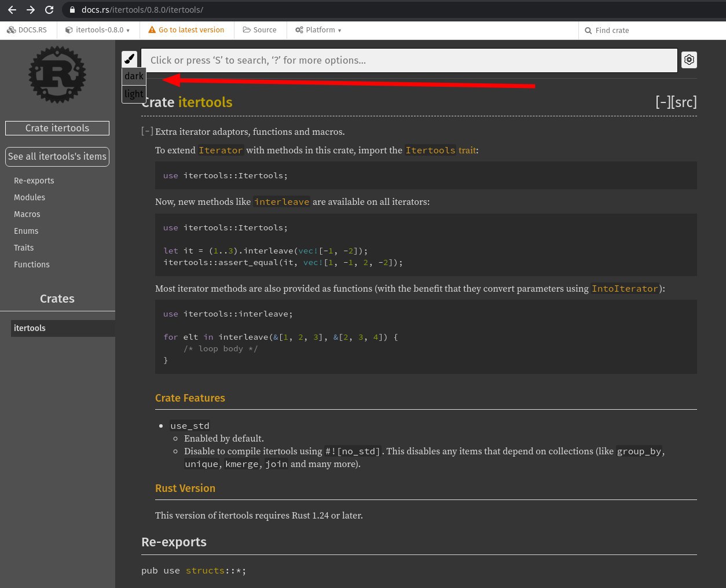Click the Crate itertools sidebar heading

point(57,128)
